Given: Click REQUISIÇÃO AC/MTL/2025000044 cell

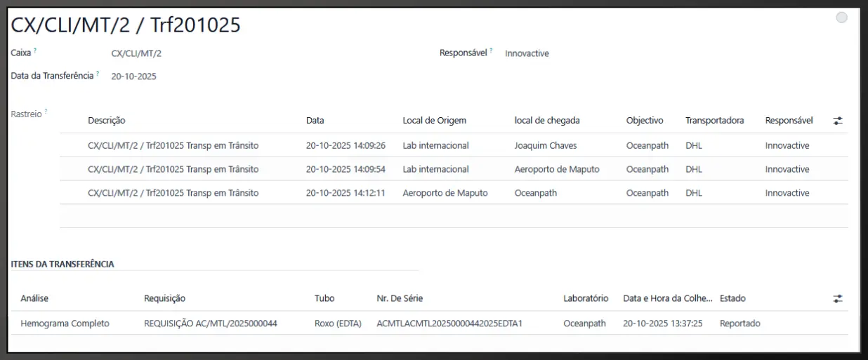Looking at the screenshot, I should pos(211,324).
